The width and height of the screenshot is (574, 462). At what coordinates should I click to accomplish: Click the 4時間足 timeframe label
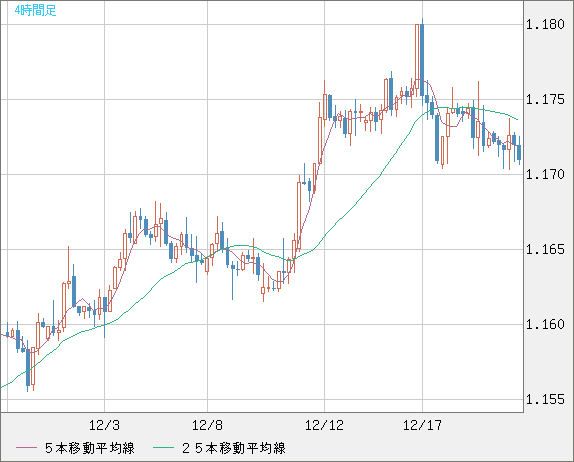click(x=36, y=10)
